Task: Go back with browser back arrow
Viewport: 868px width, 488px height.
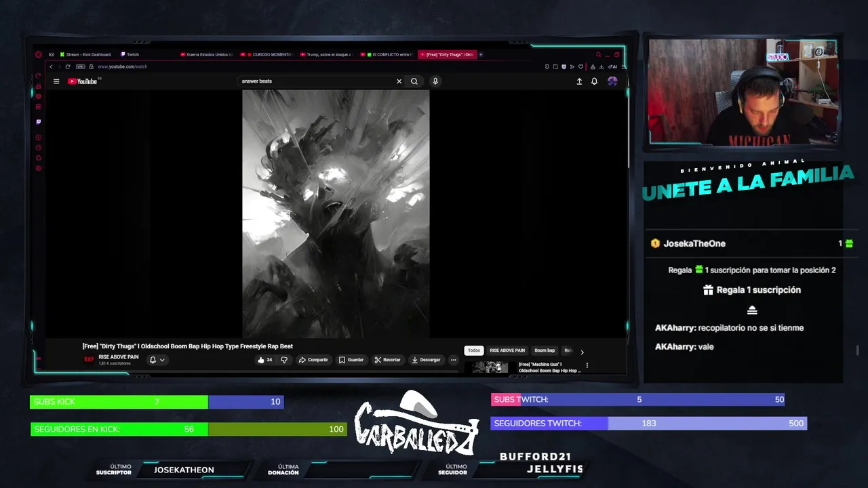Action: coord(51,66)
